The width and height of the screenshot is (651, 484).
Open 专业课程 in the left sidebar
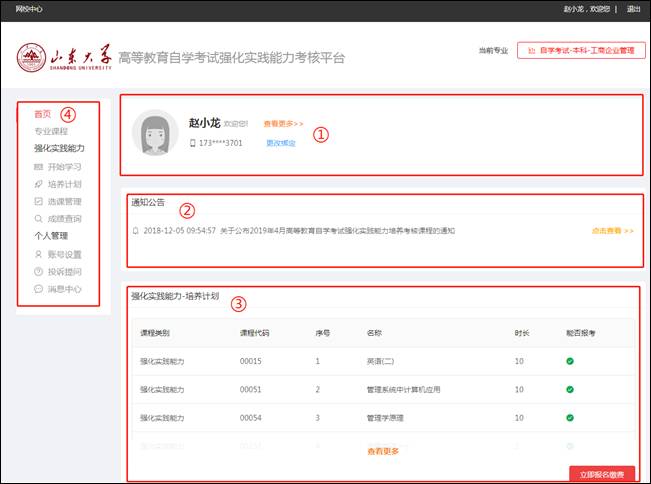click(51, 131)
